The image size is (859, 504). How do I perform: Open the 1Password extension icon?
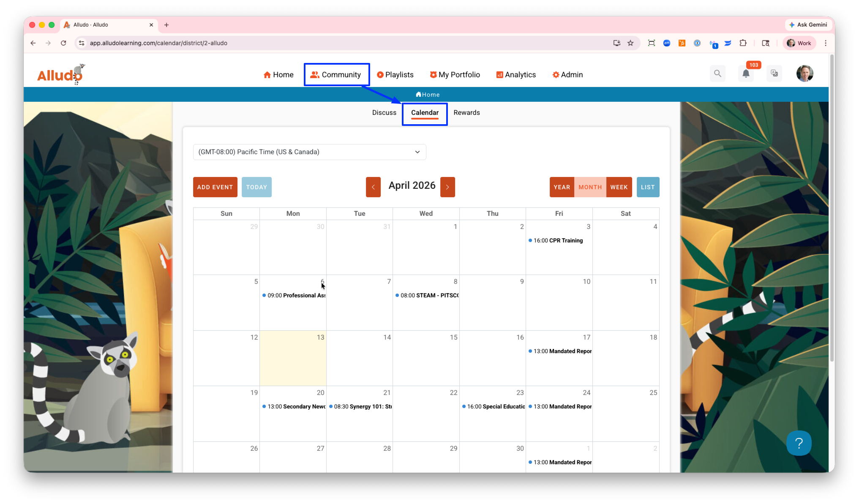(x=697, y=43)
